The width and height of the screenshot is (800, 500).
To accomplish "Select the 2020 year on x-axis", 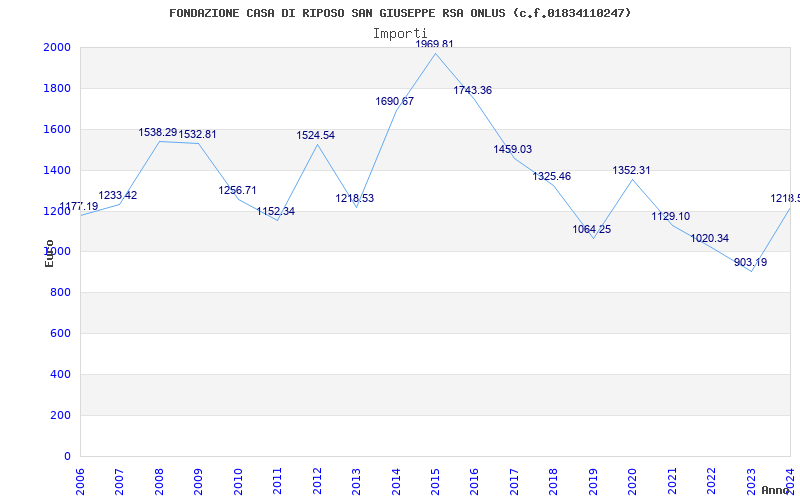I will pyautogui.click(x=632, y=480).
